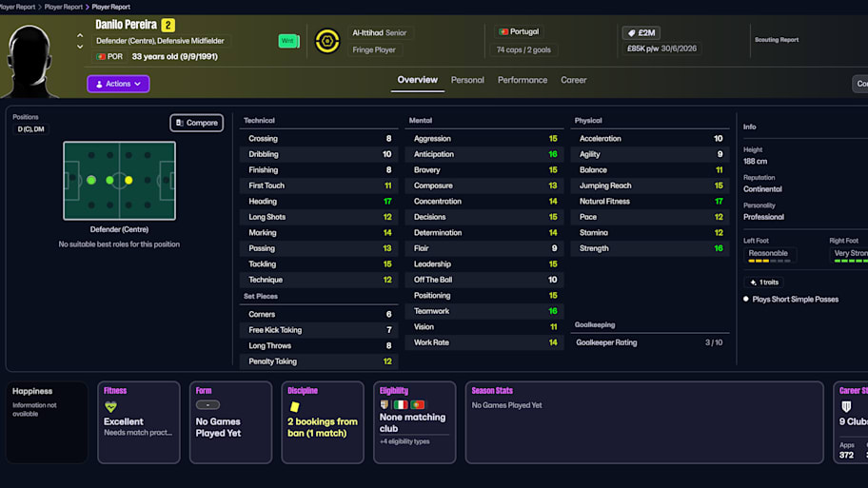Select the Plays Short Simple Passes trait
Screen dimensions: 868x488
coord(795,300)
